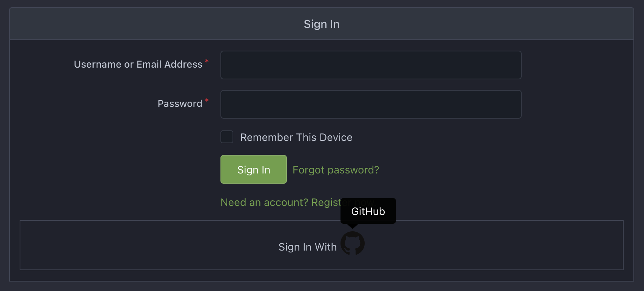Screen dimensions: 644x291
Task: Click the Sign In With text
Action: 307,247
